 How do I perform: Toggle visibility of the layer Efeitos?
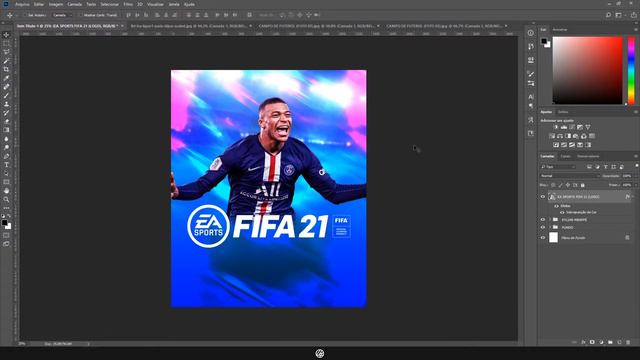pos(556,206)
